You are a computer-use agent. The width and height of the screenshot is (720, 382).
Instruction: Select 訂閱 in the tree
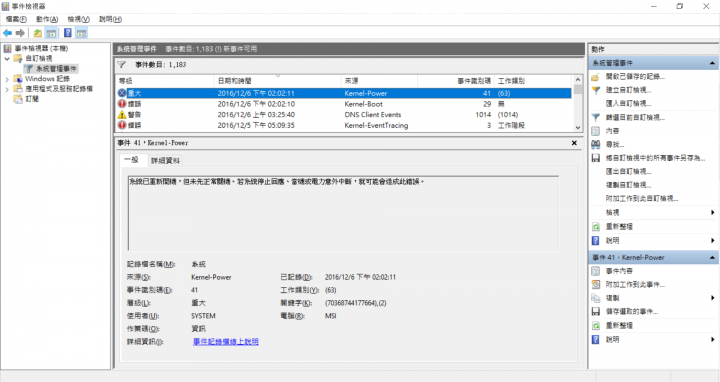coord(32,99)
